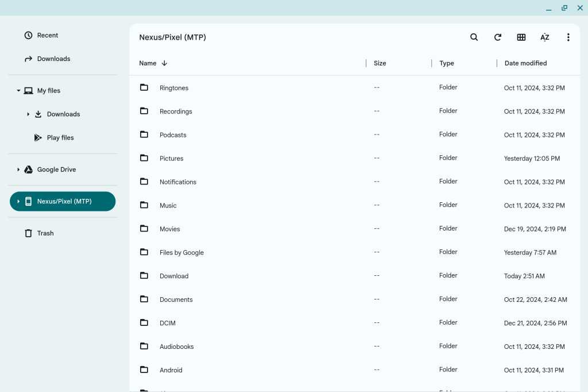Screen dimensions: 588x392
Task: Select Play files in the sidebar
Action: point(60,138)
